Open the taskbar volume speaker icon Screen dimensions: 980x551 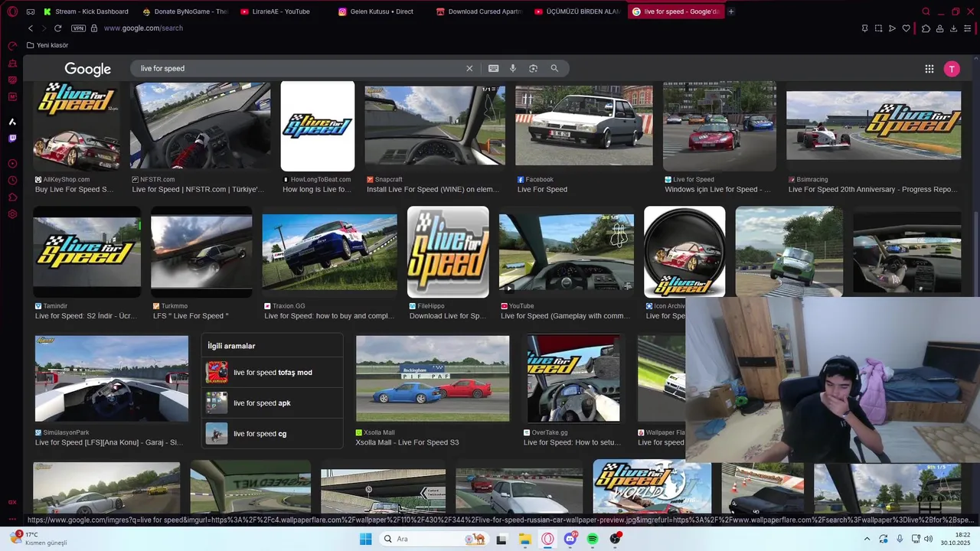pos(928,539)
